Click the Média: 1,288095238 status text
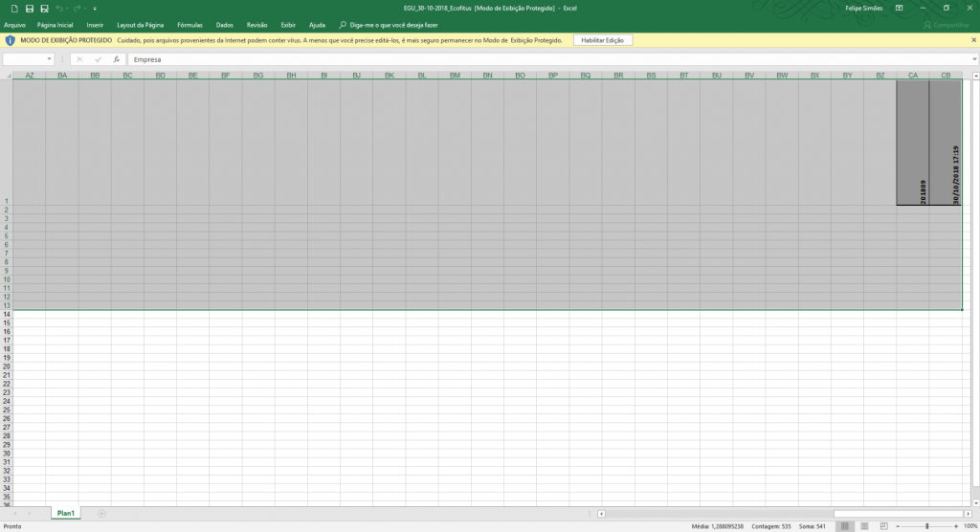 [x=718, y=526]
